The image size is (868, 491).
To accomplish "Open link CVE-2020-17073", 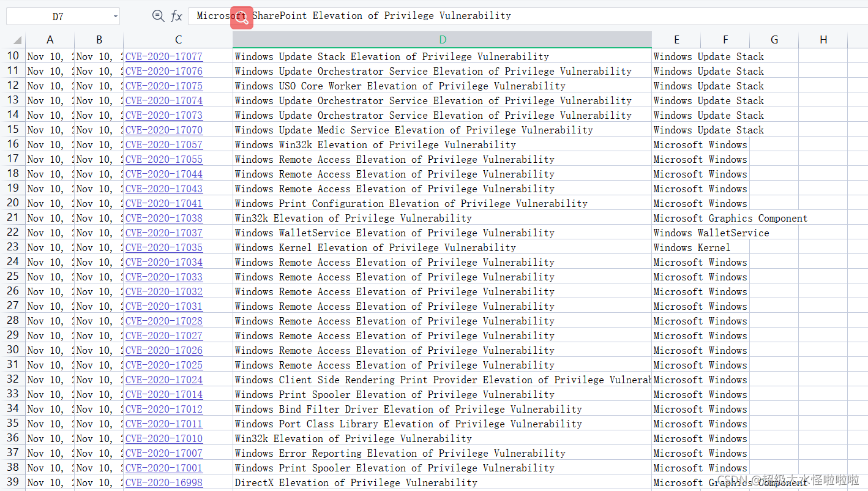I will [x=164, y=115].
